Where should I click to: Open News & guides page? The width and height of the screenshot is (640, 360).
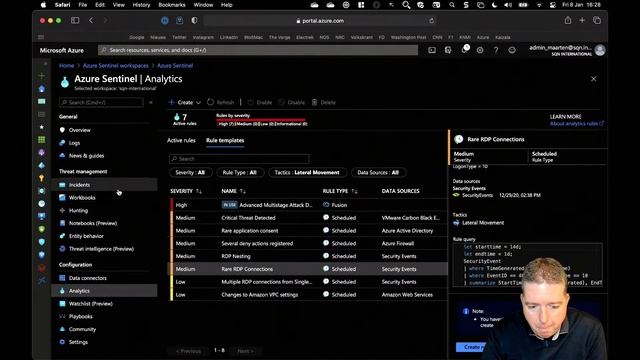point(86,156)
